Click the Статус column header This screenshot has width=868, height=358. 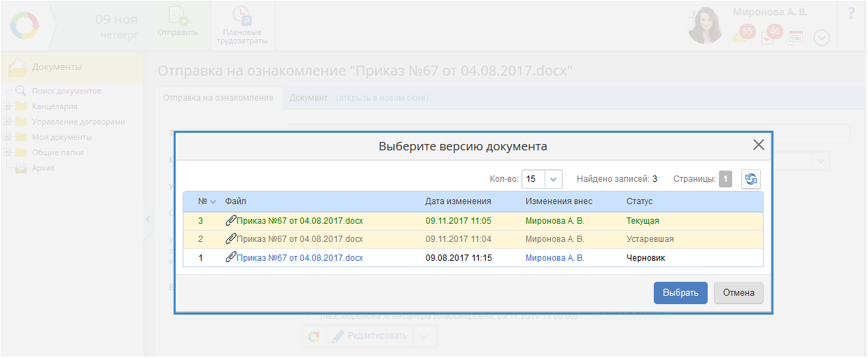pos(640,201)
